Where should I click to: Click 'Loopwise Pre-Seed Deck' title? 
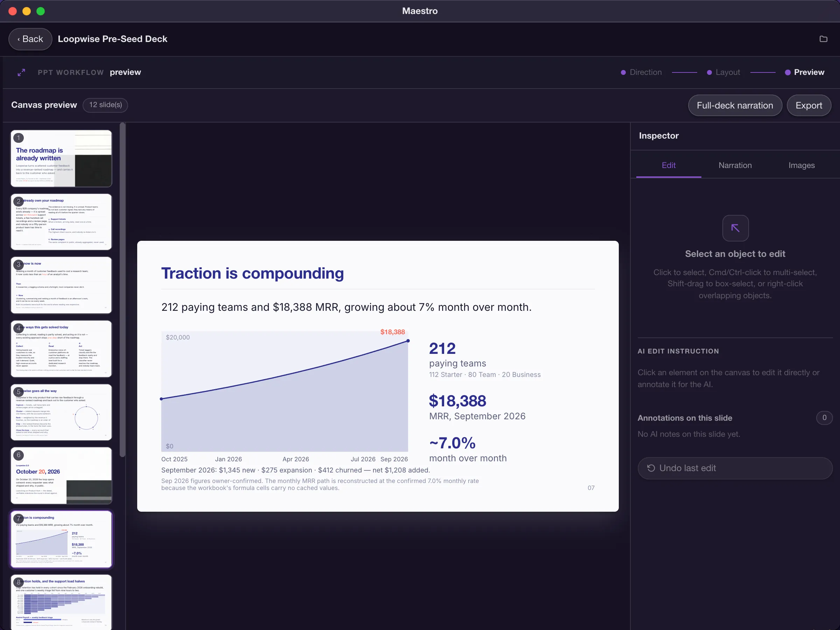(112, 39)
